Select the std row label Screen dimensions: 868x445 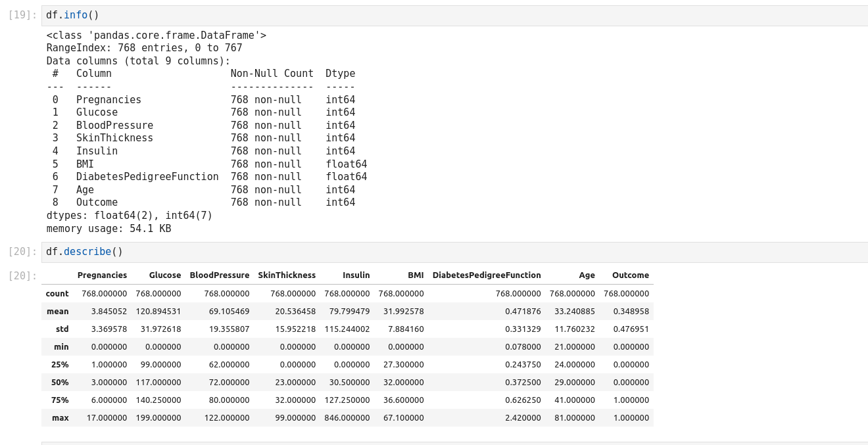[62, 329]
